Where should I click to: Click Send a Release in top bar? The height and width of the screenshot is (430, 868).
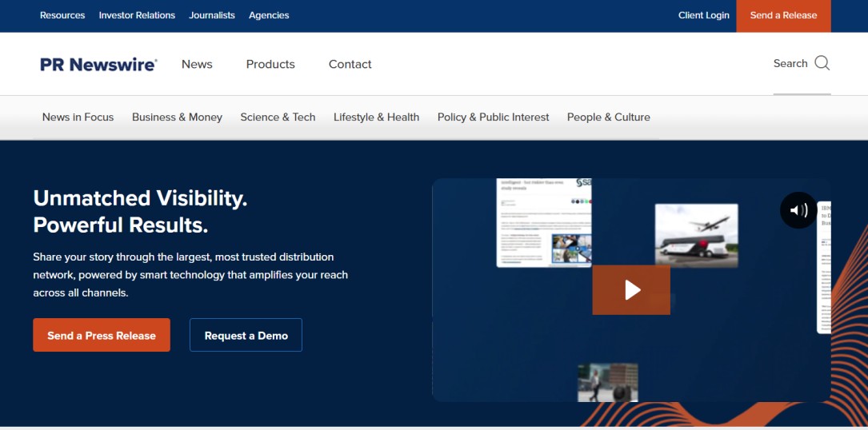pos(783,15)
